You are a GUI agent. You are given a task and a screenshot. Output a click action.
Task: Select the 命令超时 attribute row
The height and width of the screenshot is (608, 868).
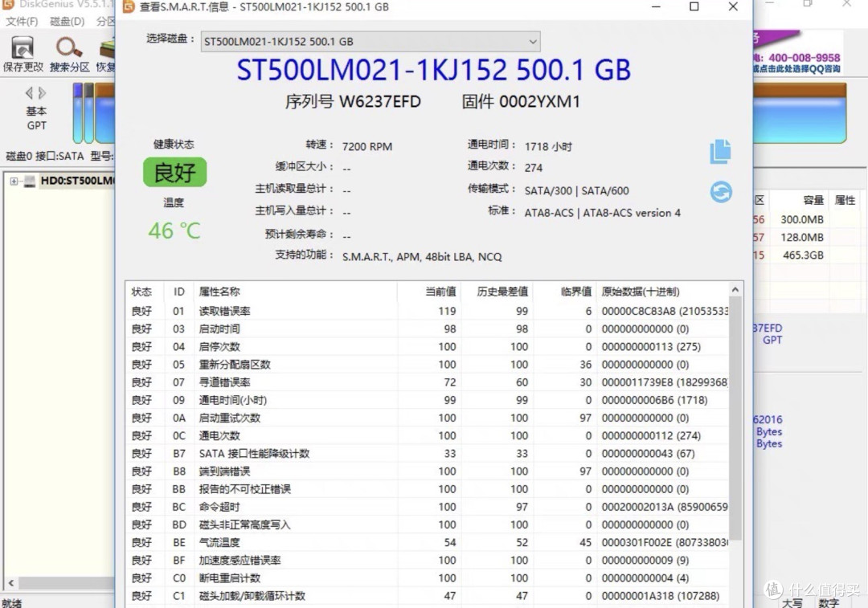pyautogui.click(x=428, y=507)
